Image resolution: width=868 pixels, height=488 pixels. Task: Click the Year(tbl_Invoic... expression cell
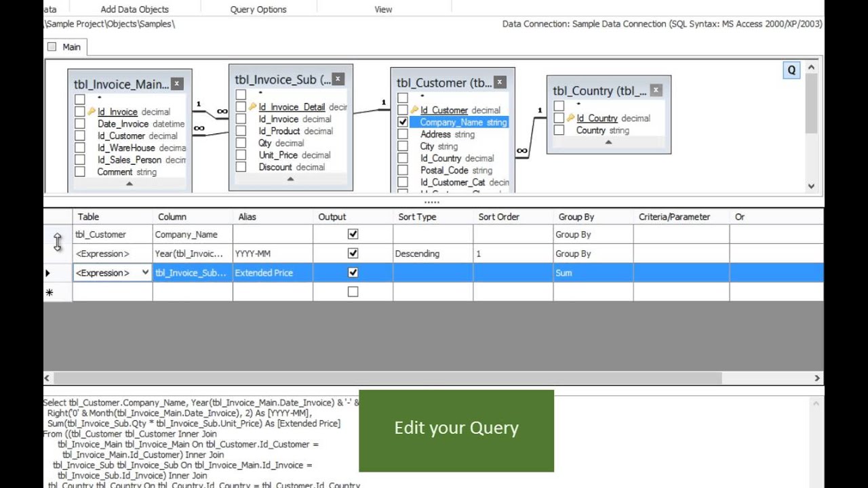click(x=193, y=253)
